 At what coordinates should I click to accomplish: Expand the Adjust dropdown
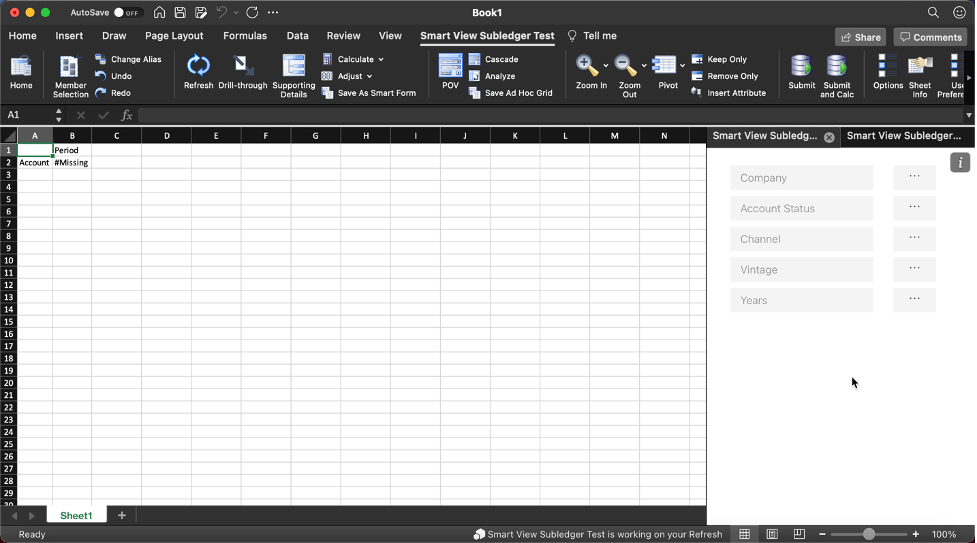tap(369, 76)
